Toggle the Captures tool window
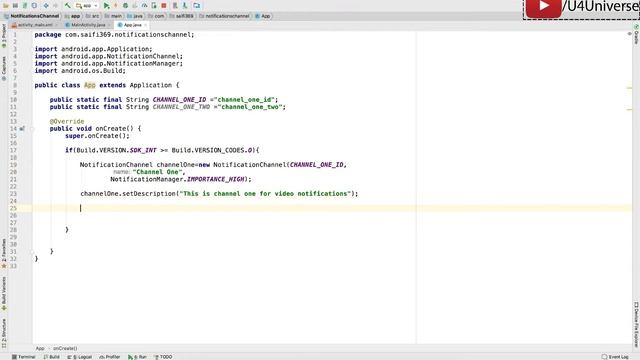Viewport: 640px width, 360px height. [x=4, y=68]
